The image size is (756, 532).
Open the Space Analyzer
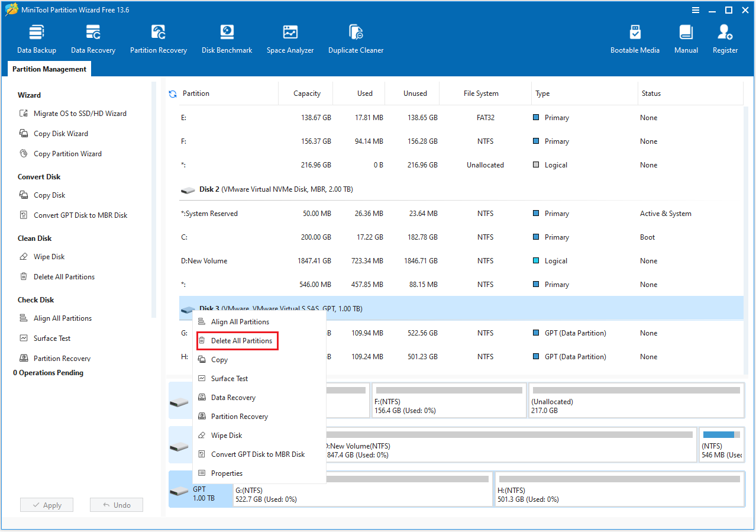[290, 38]
